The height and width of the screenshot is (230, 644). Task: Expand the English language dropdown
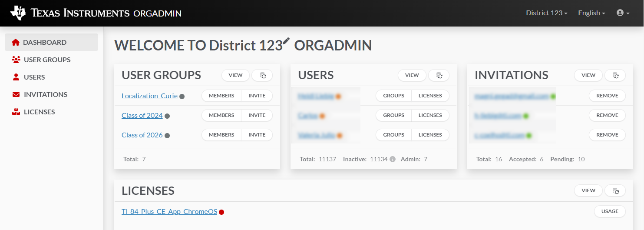591,13
